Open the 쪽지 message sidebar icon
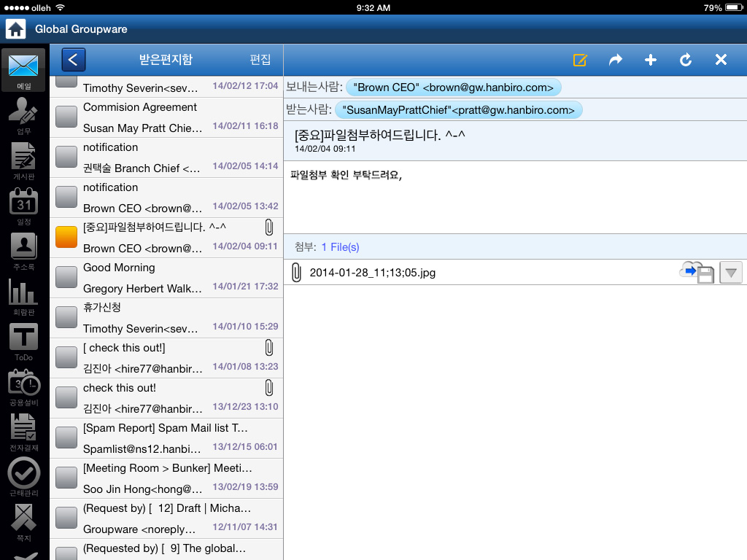This screenshot has height=560, width=747. pyautogui.click(x=23, y=522)
